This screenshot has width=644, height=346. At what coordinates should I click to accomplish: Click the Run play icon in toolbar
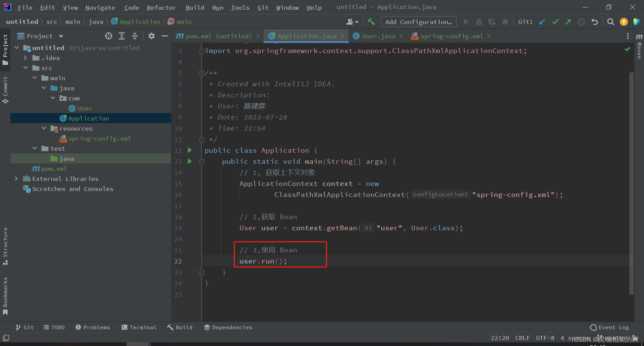466,22
